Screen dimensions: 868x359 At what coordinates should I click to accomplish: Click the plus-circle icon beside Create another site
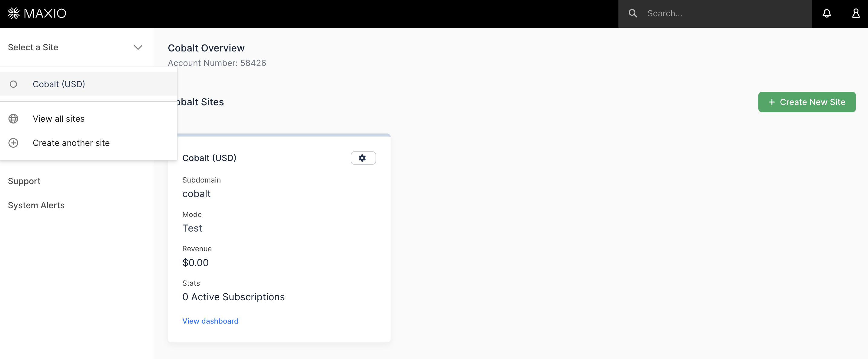click(13, 143)
